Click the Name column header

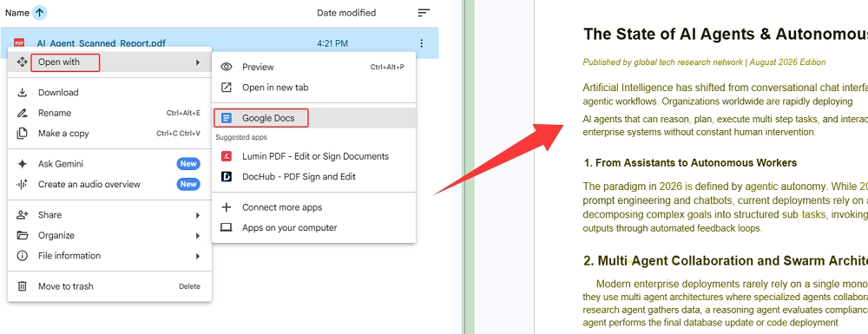click(17, 13)
